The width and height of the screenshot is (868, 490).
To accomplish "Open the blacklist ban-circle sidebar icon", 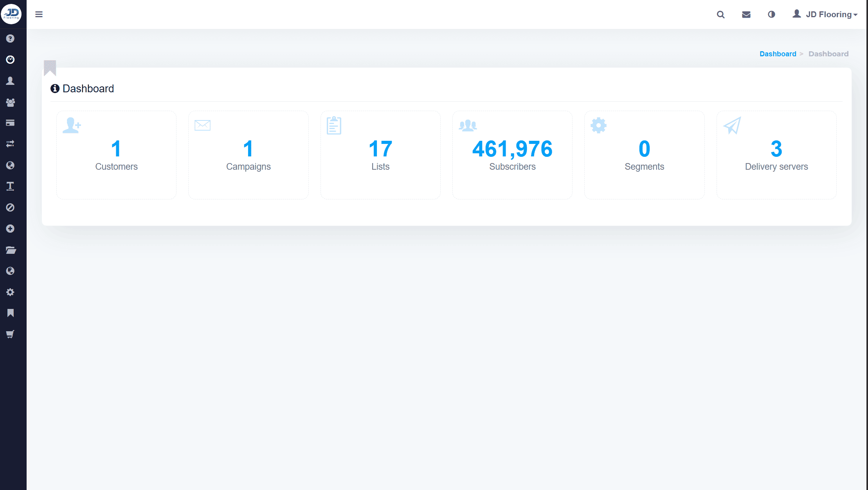I will [x=11, y=207].
